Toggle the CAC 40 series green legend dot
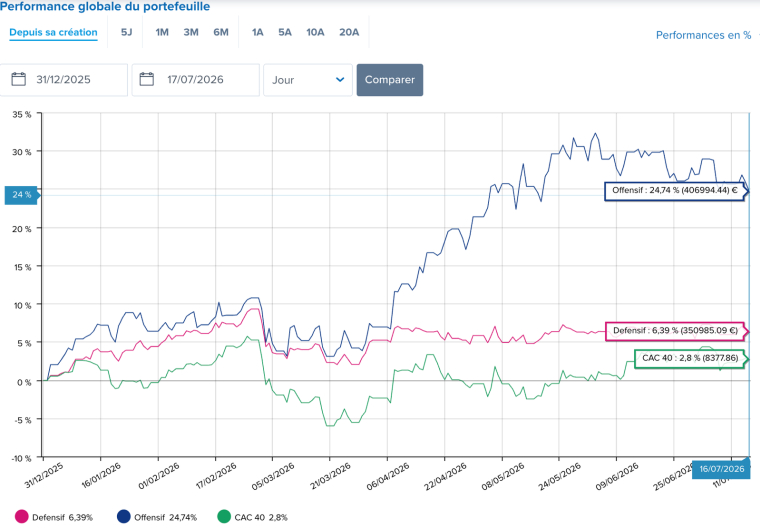The height and width of the screenshot is (528, 760). pyautogui.click(x=224, y=517)
